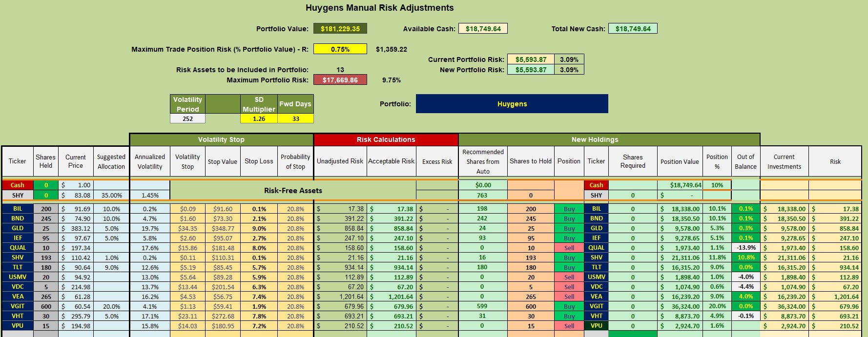The height and width of the screenshot is (337, 868).
Task: Select the Maximum Portfolio Risk $17,669.86 cell
Action: tap(340, 80)
